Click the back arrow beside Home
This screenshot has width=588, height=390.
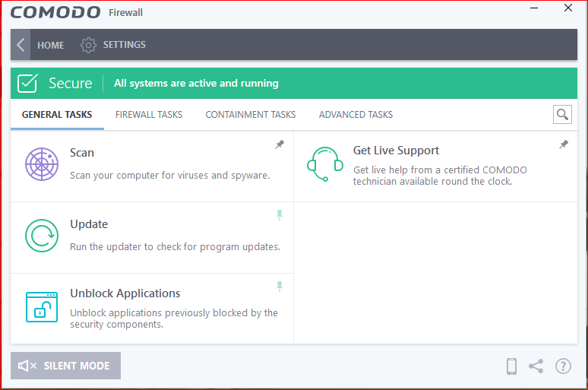tap(21, 45)
